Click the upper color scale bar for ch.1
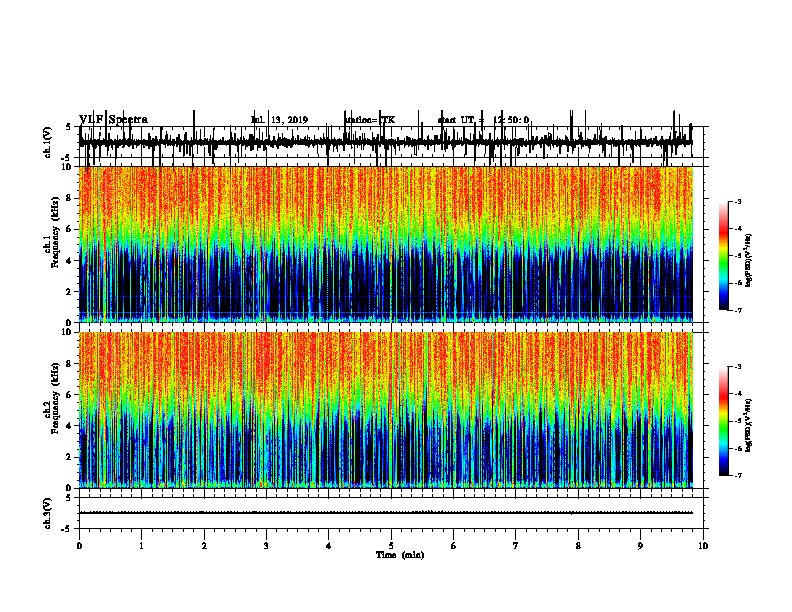 [x=723, y=256]
